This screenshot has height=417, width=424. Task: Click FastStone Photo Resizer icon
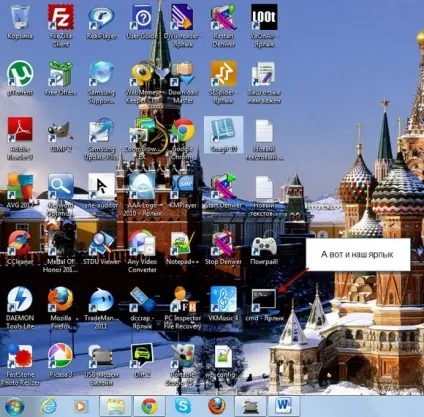pyautogui.click(x=20, y=356)
